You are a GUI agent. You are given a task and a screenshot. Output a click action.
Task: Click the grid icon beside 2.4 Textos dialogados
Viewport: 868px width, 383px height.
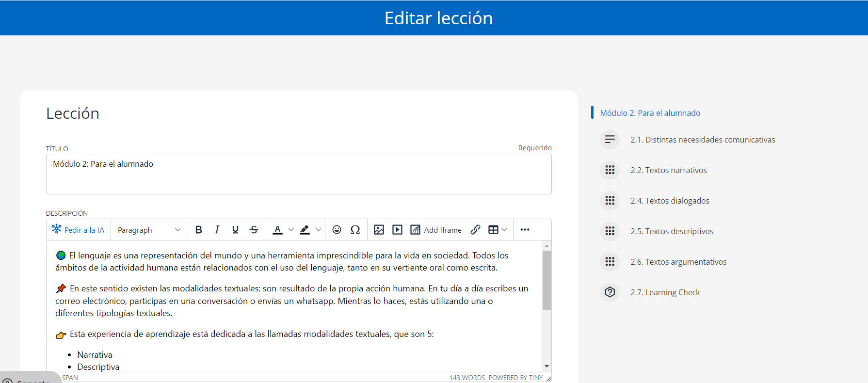click(x=610, y=201)
